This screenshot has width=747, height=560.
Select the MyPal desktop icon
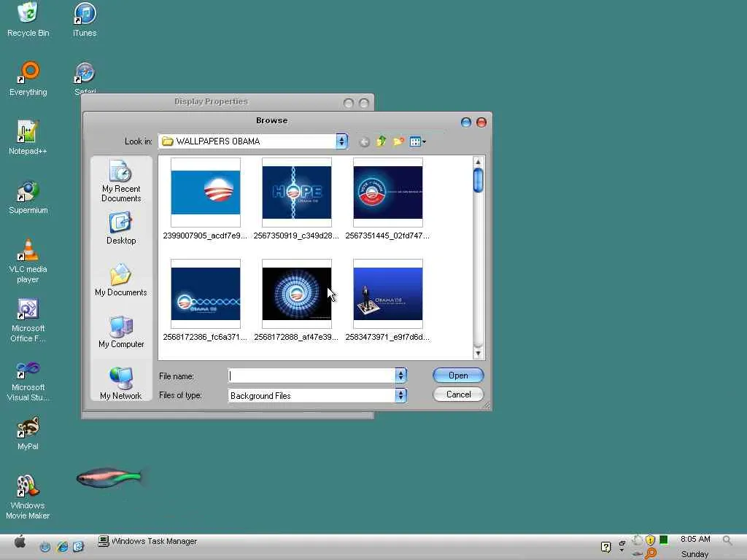pyautogui.click(x=28, y=433)
